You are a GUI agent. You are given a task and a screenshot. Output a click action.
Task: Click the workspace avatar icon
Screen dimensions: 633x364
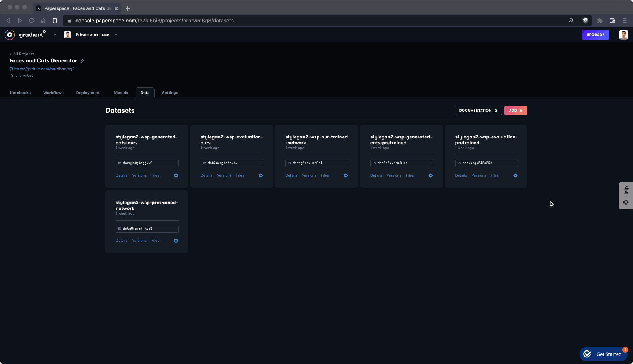pos(67,35)
